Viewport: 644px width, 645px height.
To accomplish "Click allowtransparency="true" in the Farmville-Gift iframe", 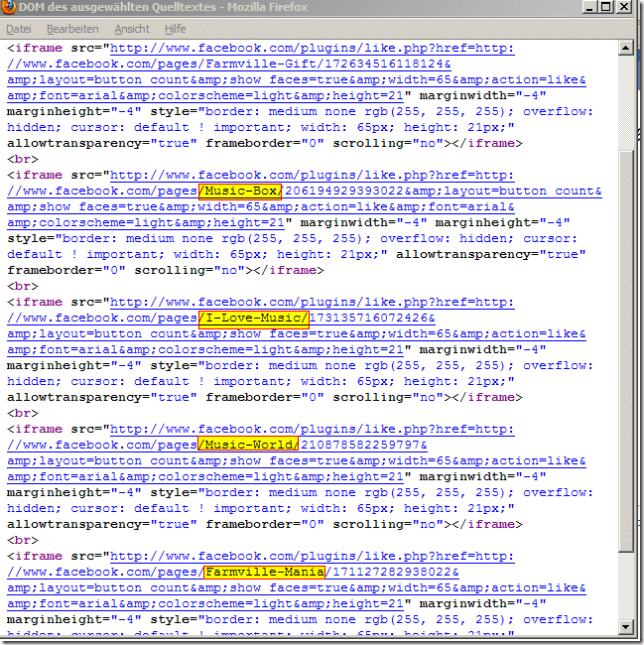I will (x=102, y=144).
